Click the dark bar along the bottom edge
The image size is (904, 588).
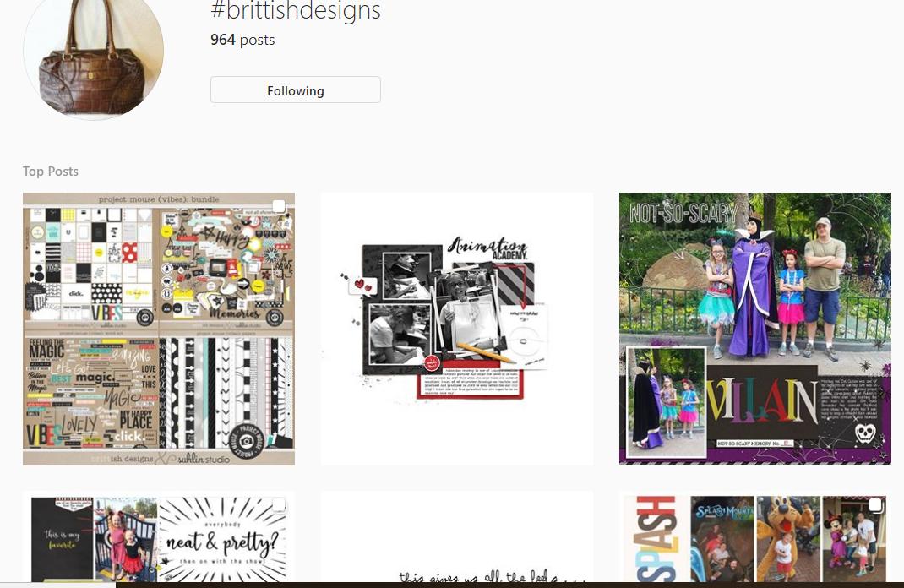[x=509, y=585]
